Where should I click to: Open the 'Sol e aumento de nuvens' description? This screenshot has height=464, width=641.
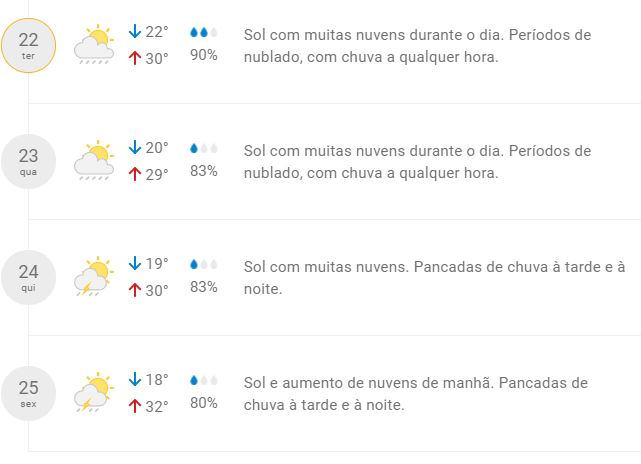415,393
